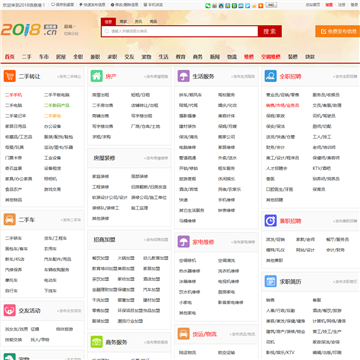The width and height of the screenshot is (360, 360).
Task: Open 手机维修 category link
Action: 226,200
